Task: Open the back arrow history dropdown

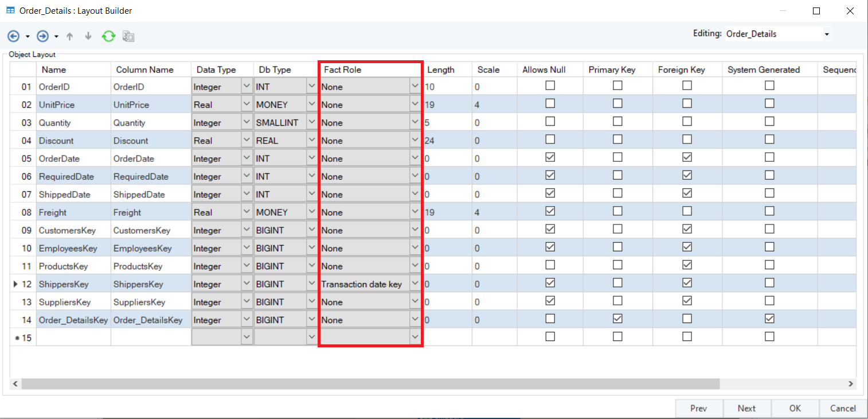Action: click(28, 37)
